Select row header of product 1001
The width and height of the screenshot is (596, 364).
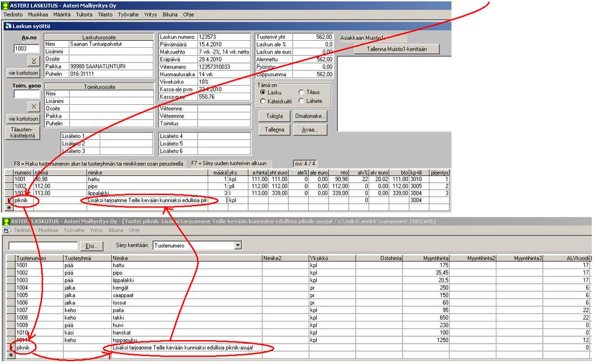(x=11, y=265)
